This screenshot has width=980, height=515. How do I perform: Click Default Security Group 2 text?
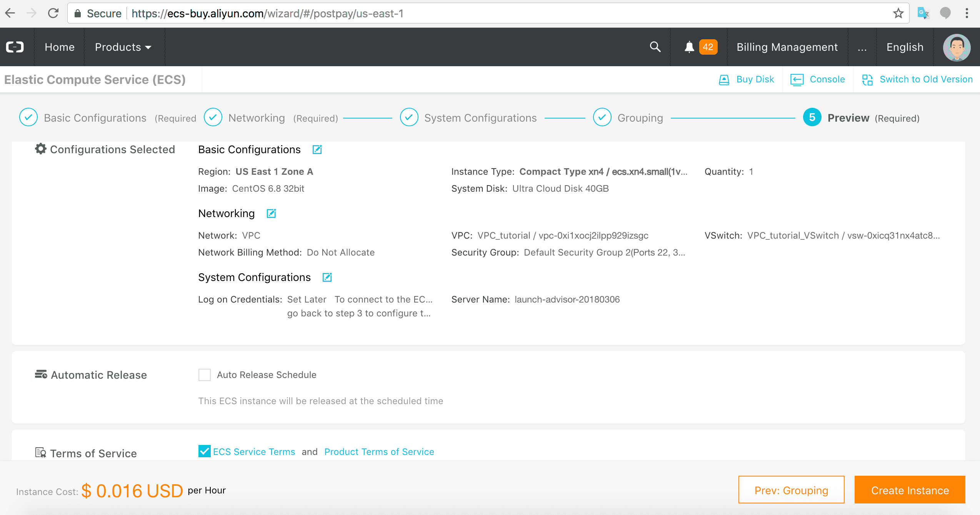(604, 252)
